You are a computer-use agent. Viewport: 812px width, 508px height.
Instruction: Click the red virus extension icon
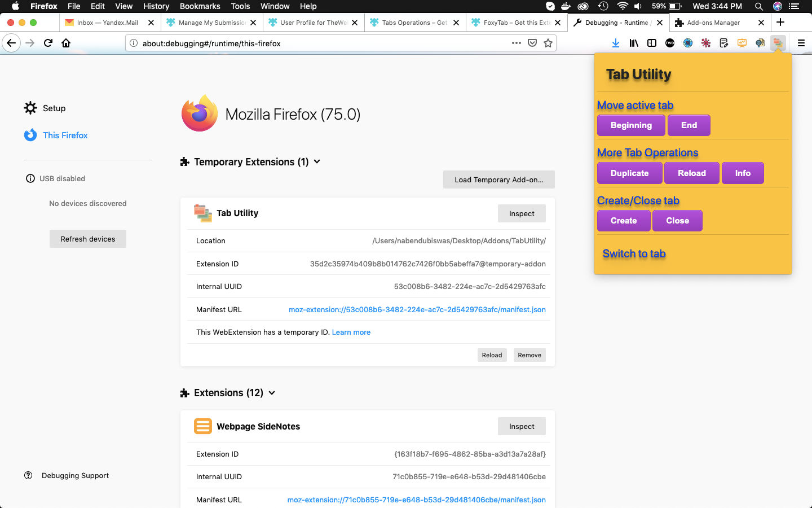click(706, 43)
